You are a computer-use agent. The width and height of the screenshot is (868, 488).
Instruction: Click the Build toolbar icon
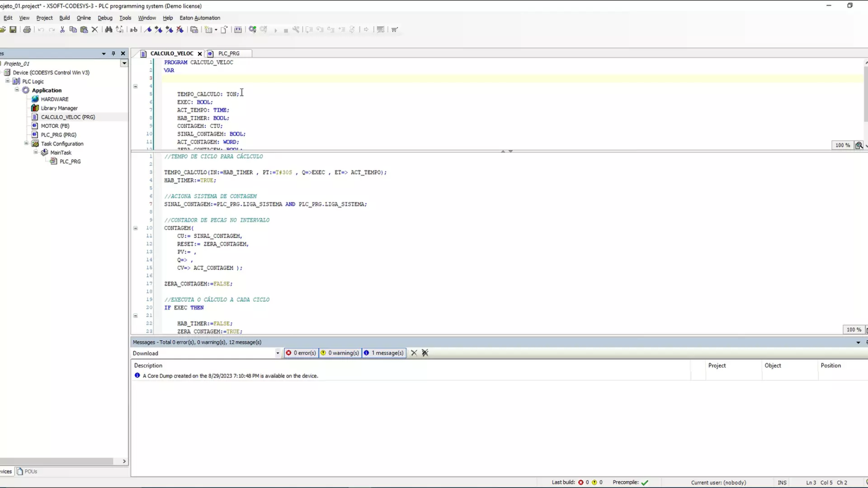238,30
